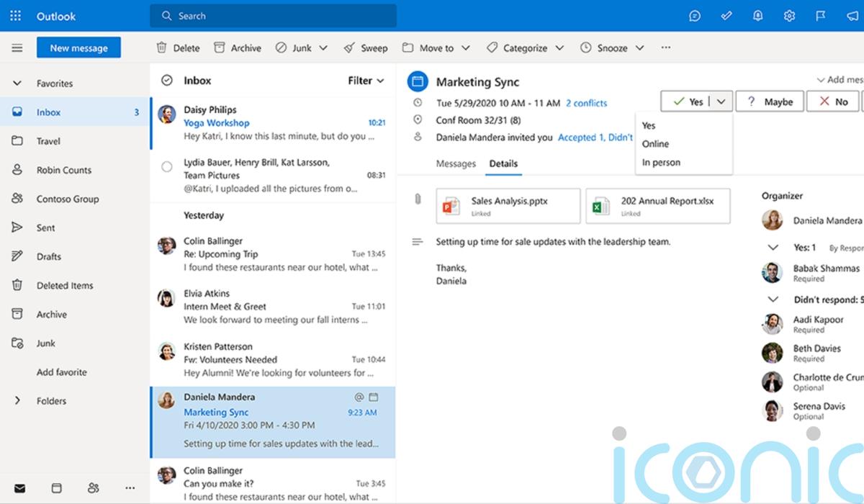Collapse the Didn't respond attendee group

(x=773, y=300)
